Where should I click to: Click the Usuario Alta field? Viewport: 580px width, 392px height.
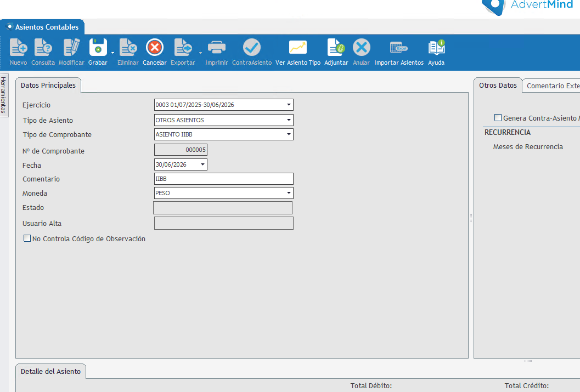[223, 223]
